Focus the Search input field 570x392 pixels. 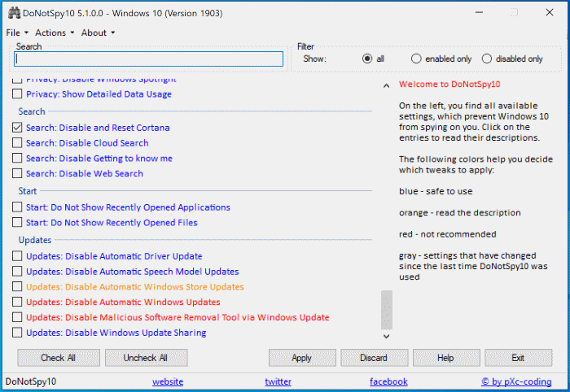tap(148, 59)
